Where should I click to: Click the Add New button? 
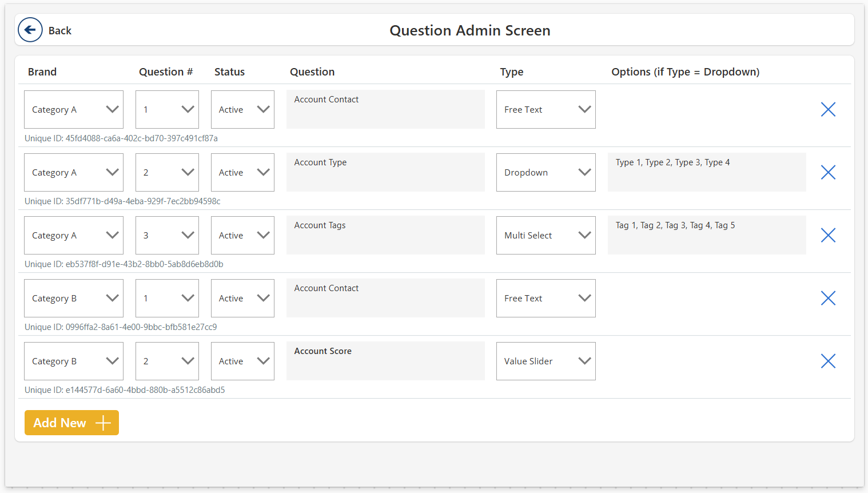[71, 423]
